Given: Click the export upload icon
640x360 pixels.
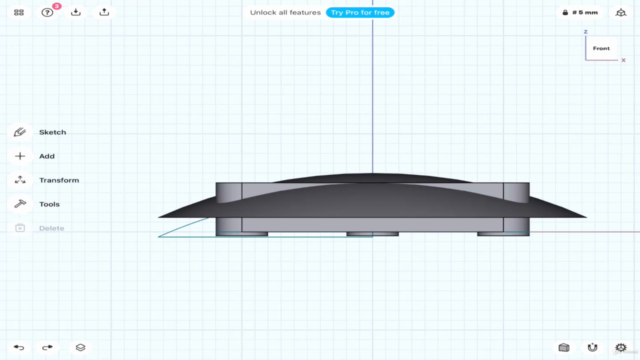Looking at the screenshot, I should tap(104, 12).
